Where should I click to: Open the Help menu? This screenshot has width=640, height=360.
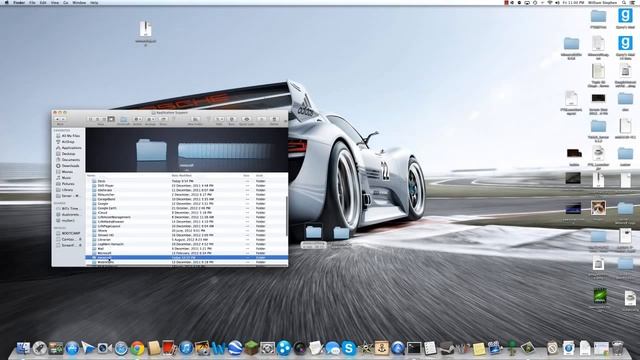pyautogui.click(x=94, y=2)
